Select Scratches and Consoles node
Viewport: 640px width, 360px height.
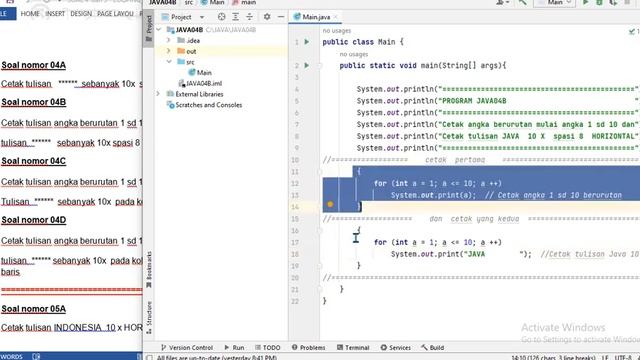(204, 105)
